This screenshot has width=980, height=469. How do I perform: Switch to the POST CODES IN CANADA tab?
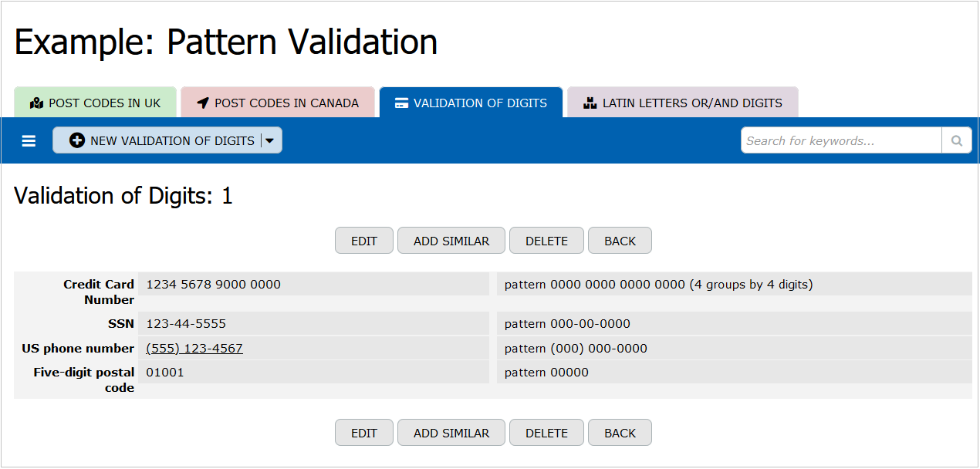(278, 103)
